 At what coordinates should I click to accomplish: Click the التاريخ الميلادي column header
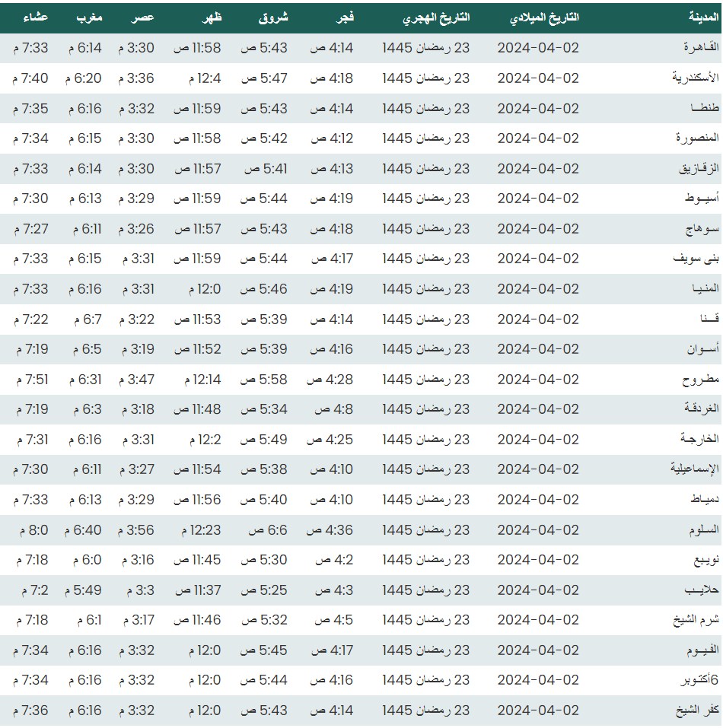coord(543,17)
